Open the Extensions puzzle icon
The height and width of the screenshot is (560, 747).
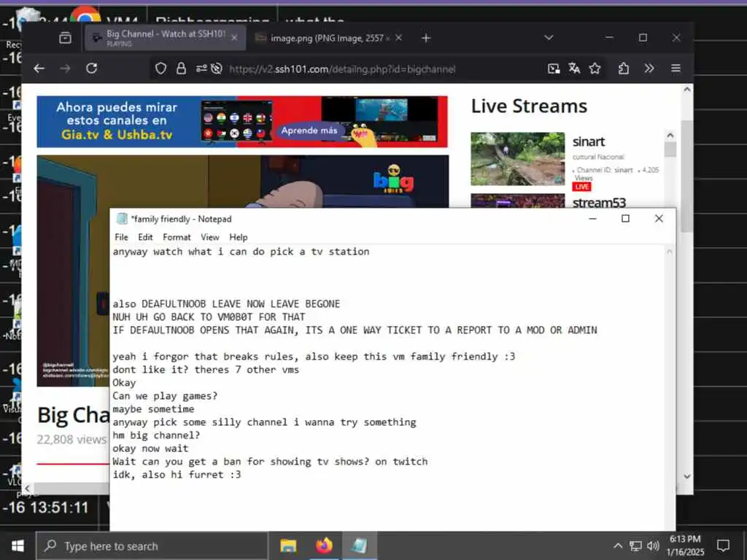point(624,69)
